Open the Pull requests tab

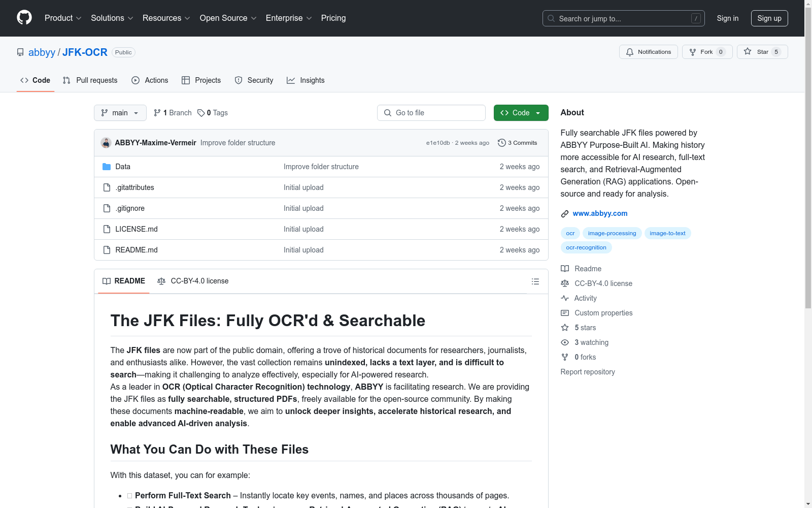[x=90, y=80]
